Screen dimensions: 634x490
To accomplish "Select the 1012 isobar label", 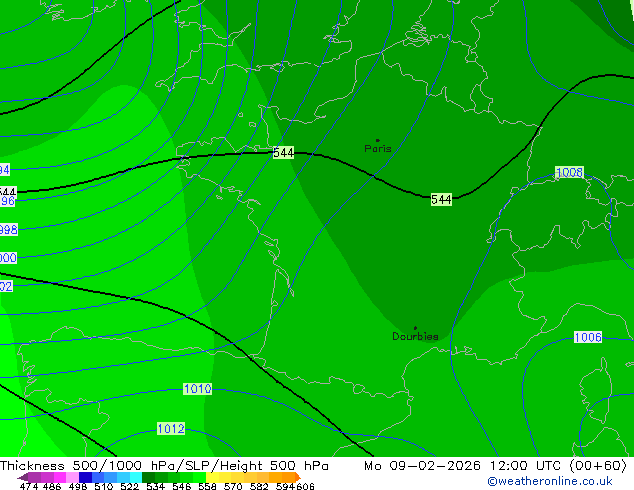I will (x=171, y=429).
